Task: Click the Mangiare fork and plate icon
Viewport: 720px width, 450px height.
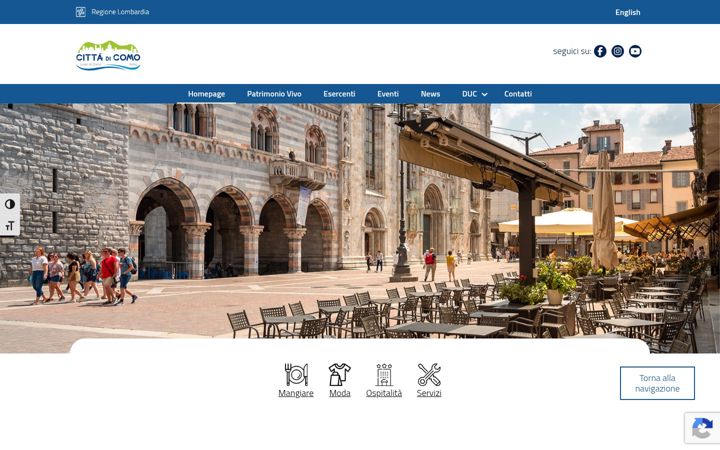Action: tap(296, 375)
